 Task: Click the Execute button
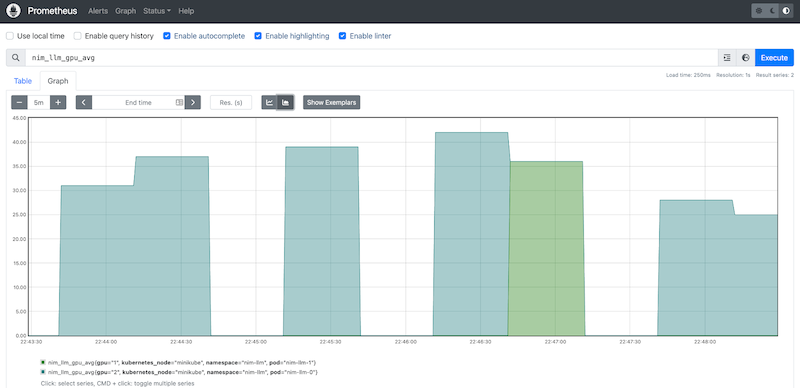tap(774, 58)
